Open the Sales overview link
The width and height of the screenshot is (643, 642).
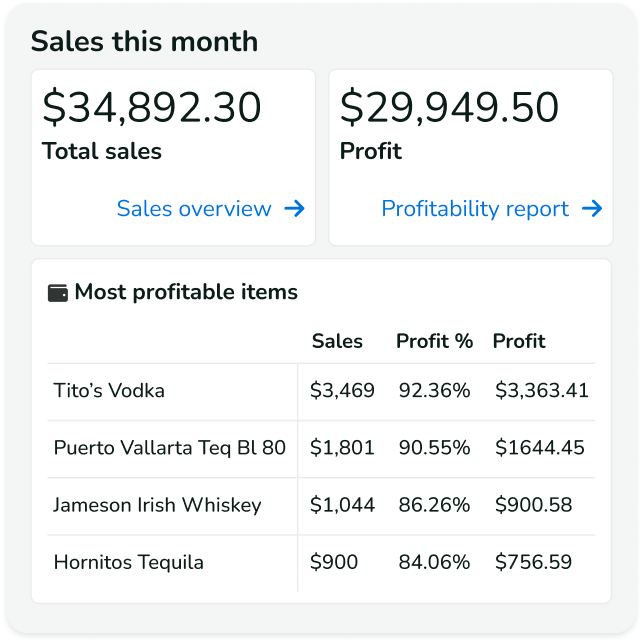click(x=194, y=209)
